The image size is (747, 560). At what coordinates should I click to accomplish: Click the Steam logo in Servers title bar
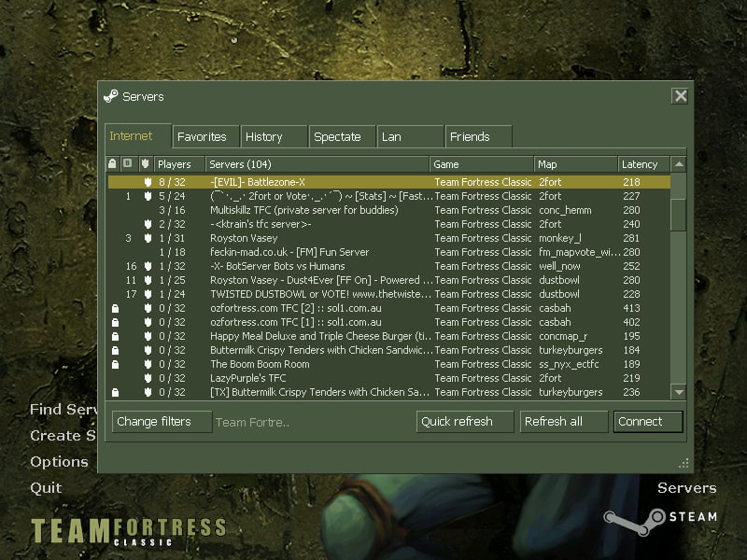point(110,96)
